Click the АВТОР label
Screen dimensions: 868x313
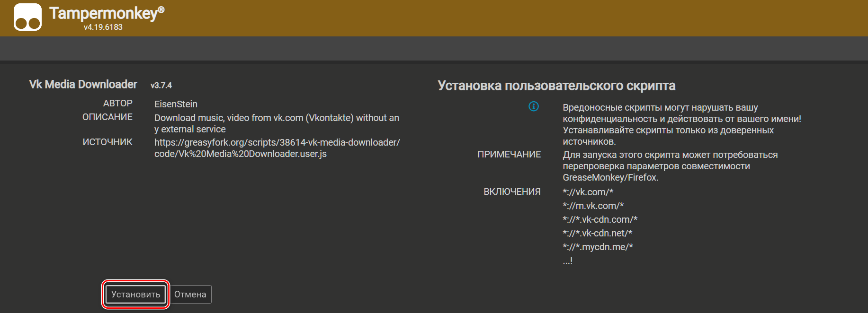(x=118, y=103)
